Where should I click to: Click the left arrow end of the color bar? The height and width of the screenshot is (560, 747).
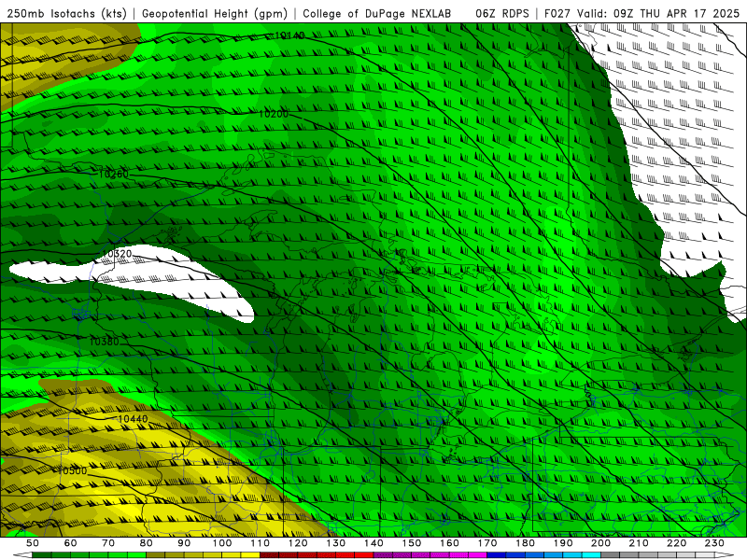click(22, 555)
